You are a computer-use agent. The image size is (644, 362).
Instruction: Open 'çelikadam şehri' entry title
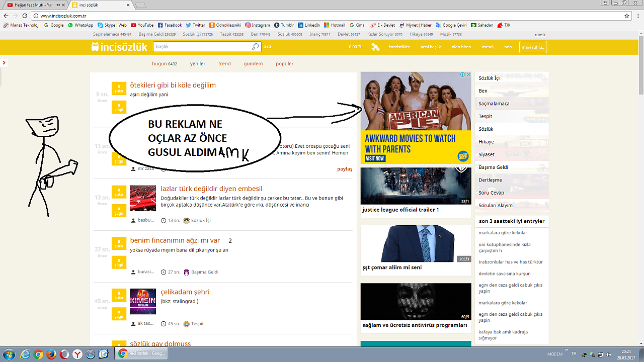click(x=185, y=292)
